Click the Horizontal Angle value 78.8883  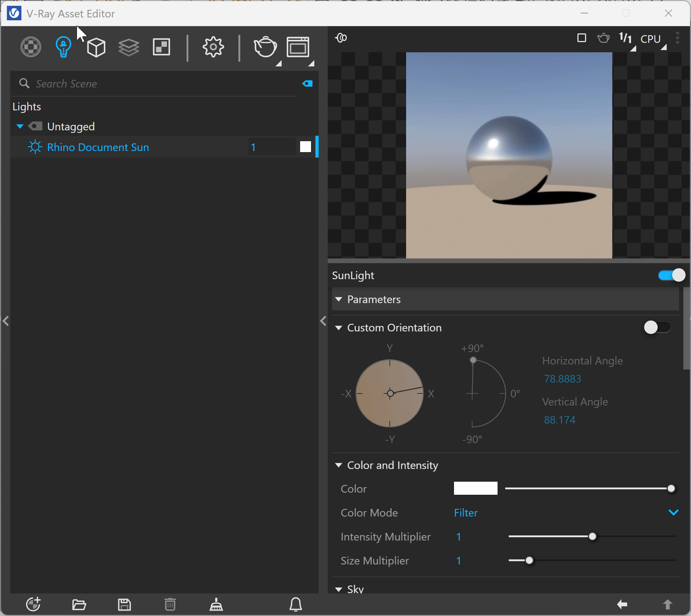[x=563, y=379]
